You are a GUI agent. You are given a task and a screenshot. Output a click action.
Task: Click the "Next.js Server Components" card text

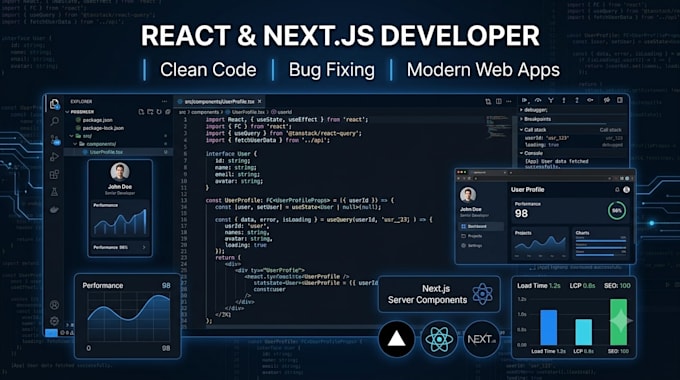click(x=428, y=294)
